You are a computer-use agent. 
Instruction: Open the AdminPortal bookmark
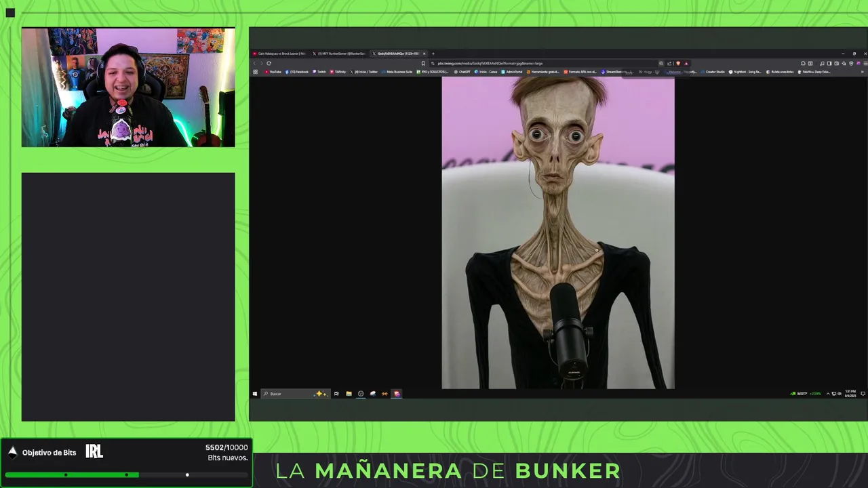click(x=511, y=72)
